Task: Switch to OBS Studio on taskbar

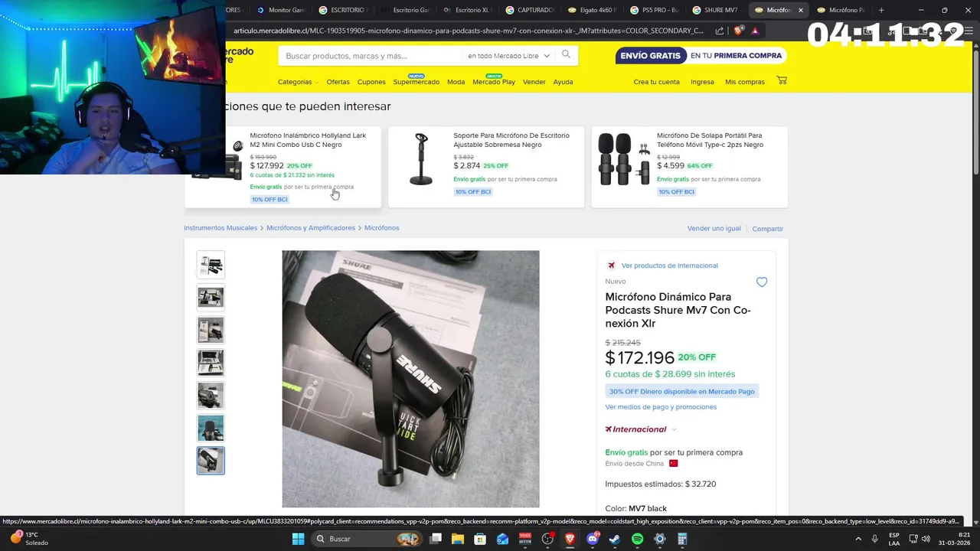Action: (547, 539)
